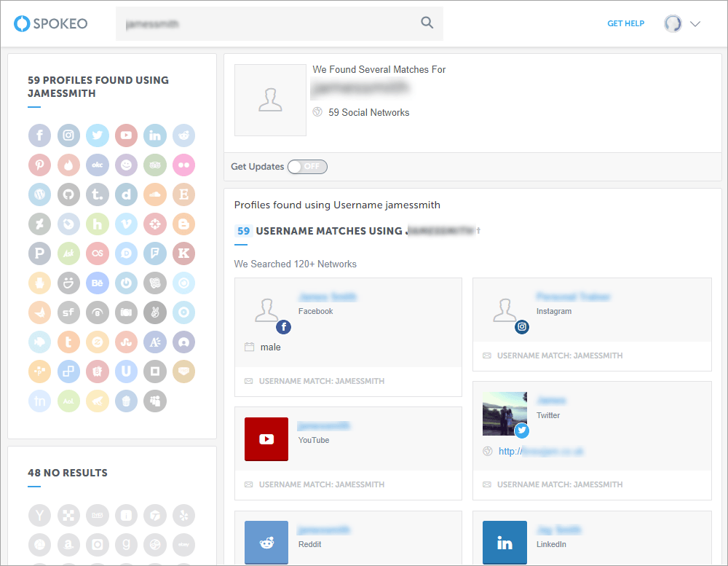Click the Facebook card profile placeholder
The height and width of the screenshot is (566, 728).
[x=267, y=310]
